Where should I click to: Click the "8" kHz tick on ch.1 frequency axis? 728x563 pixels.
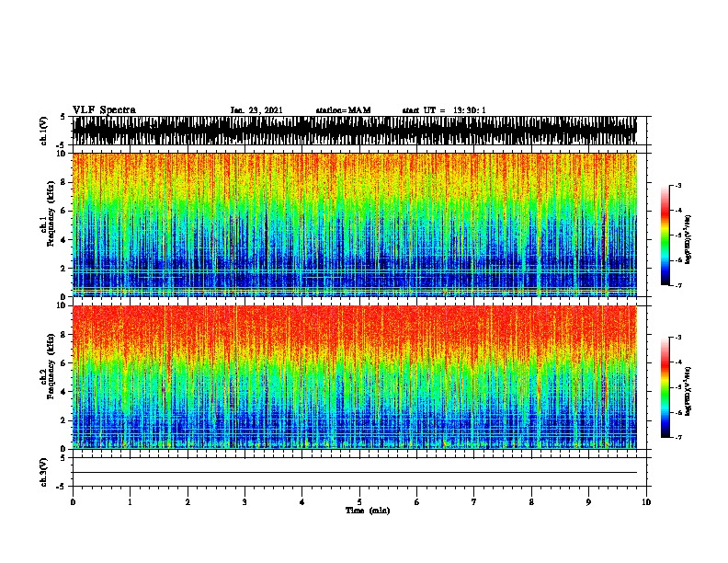(x=63, y=182)
